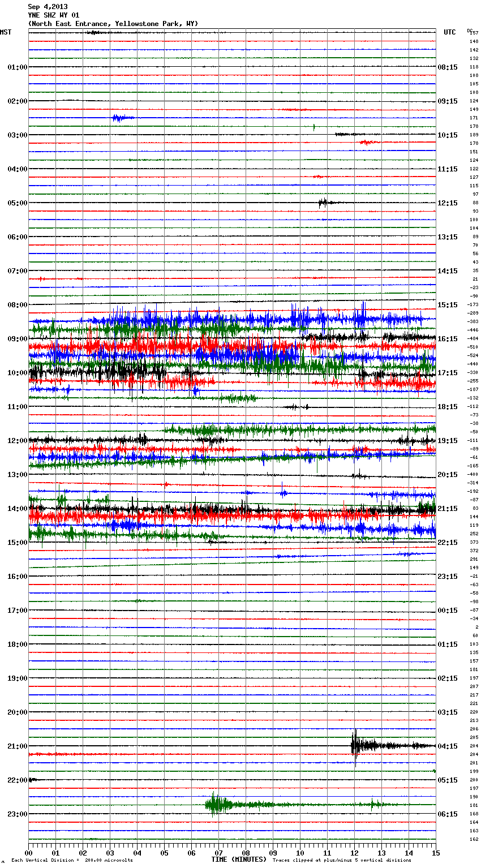The image size is (481, 868).
Task: Click the DC offset value '189' beside 10:15
Action: tap(474, 135)
